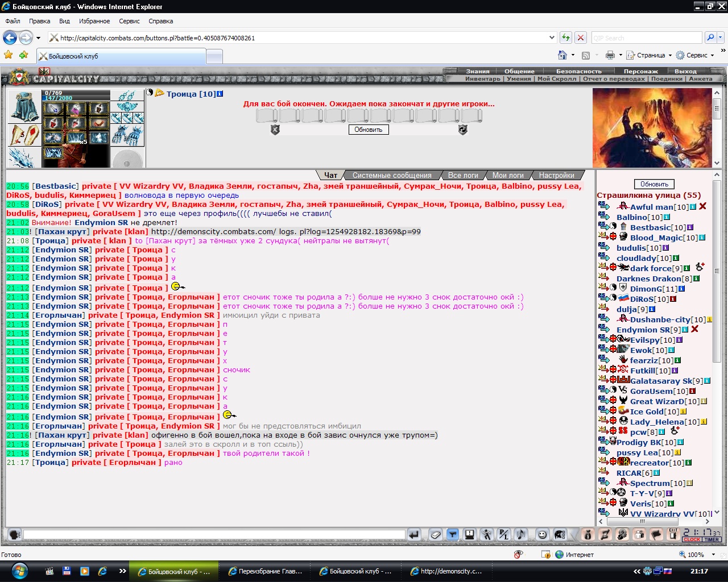Click the demonscity logs link in chat
This screenshot has width=728, height=582.
pyautogui.click(x=286, y=231)
